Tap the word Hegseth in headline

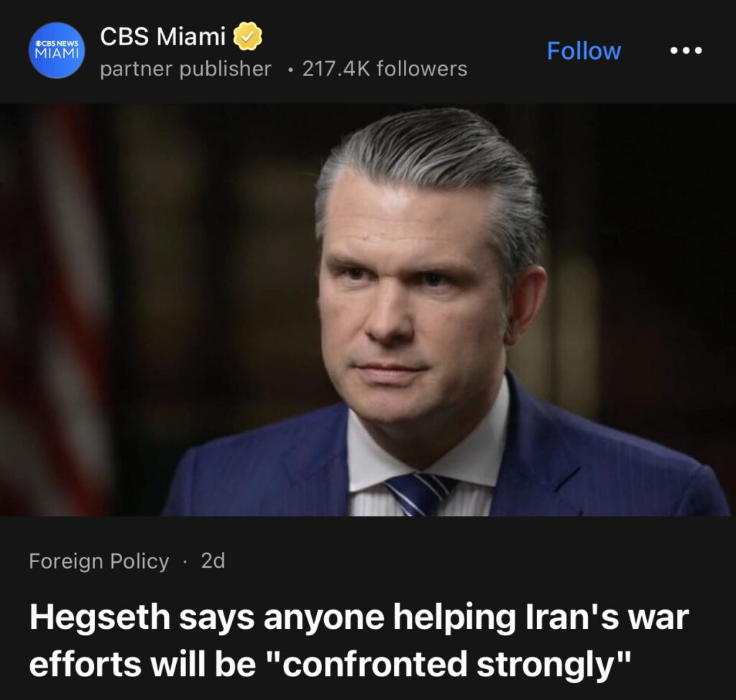99,617
